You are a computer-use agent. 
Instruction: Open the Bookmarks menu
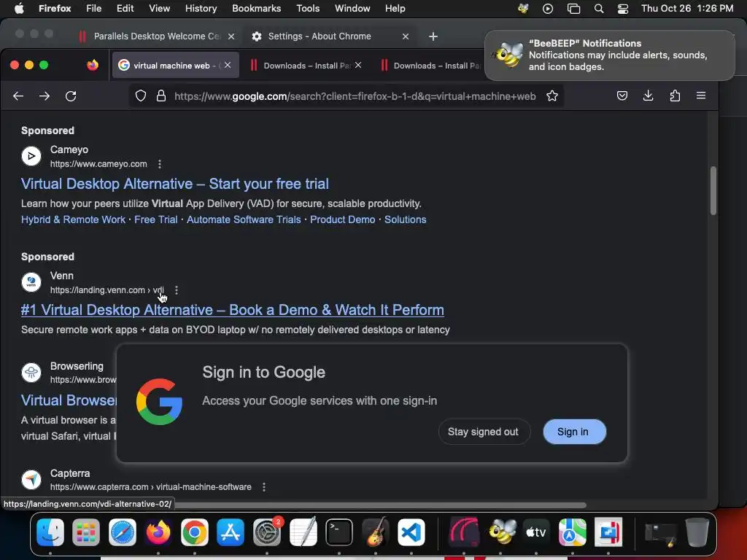pyautogui.click(x=256, y=9)
